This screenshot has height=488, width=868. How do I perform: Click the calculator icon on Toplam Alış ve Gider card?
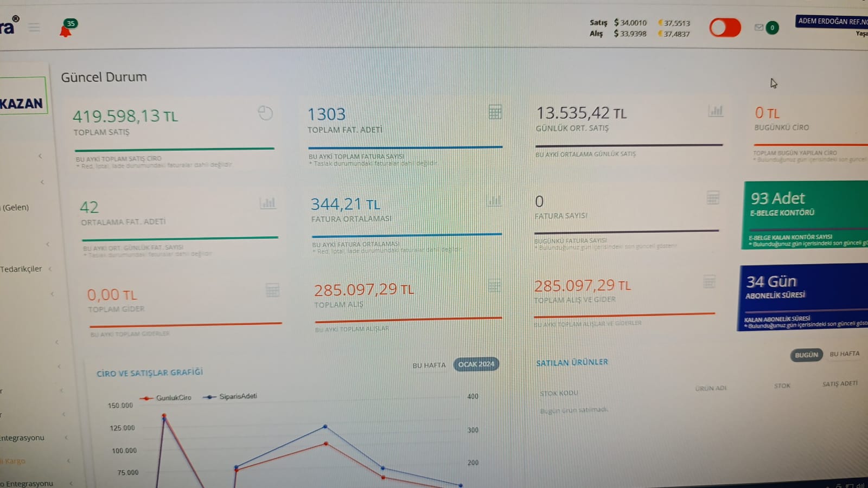tap(709, 281)
